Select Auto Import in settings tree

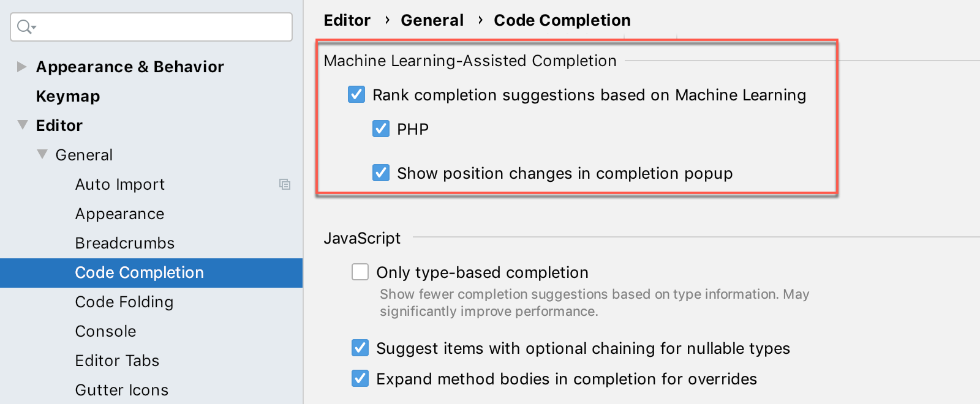pos(120,184)
